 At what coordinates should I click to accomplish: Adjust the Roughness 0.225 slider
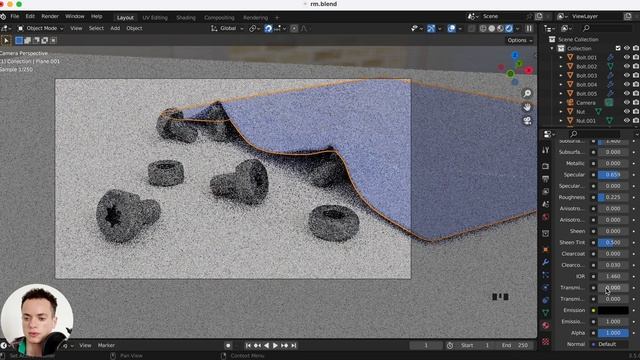point(613,197)
